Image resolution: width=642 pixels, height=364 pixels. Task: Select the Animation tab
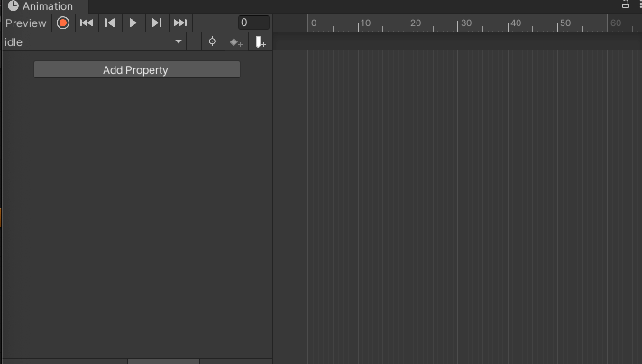click(x=44, y=6)
